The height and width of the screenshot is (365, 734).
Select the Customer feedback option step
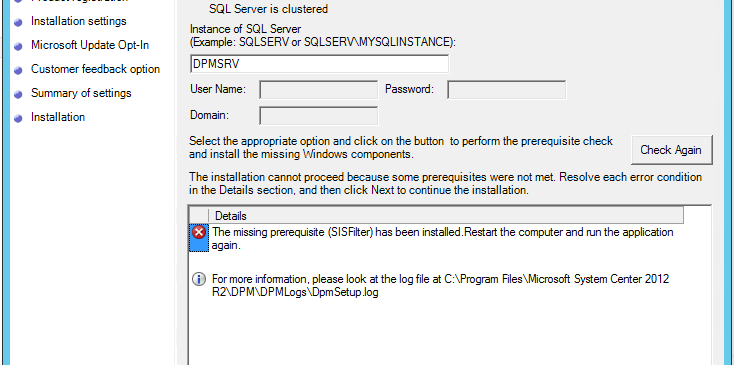tap(95, 69)
